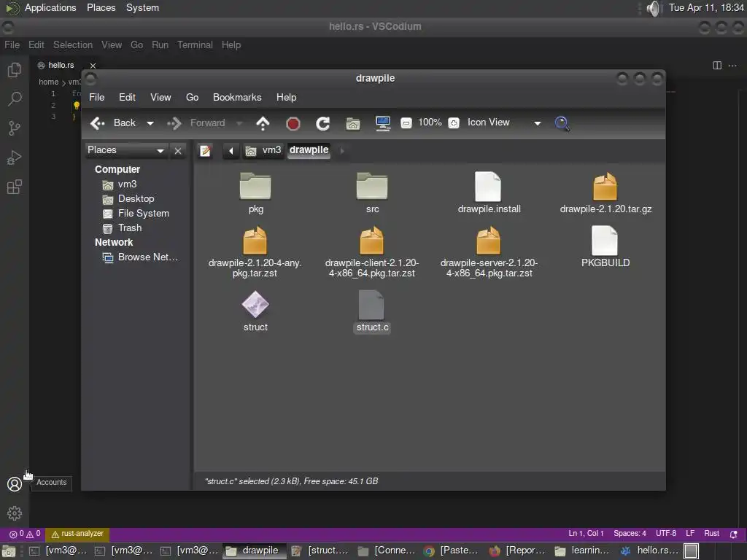Toggle text-based location bar edit icon
Viewport: 747px width, 560px height.
coord(205,151)
